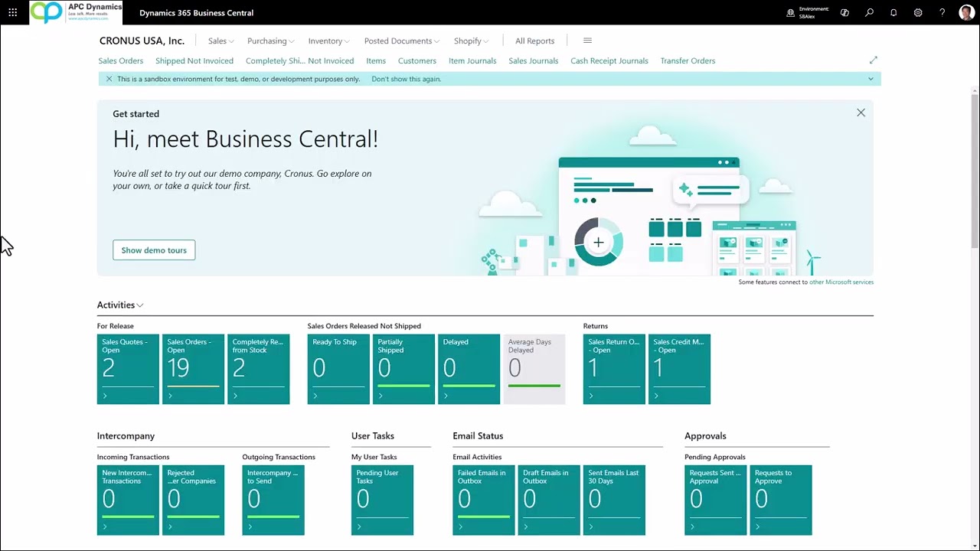This screenshot has height=551, width=980.
Task: Open the search magnifier icon
Action: 869,13
